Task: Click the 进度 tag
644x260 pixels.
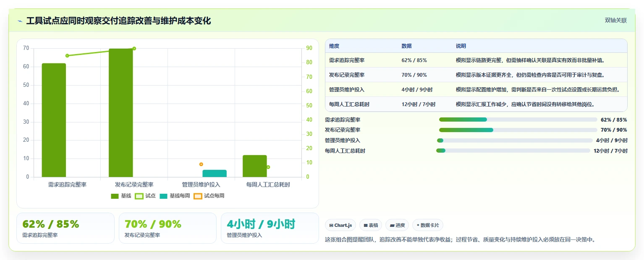Action: 397,225
